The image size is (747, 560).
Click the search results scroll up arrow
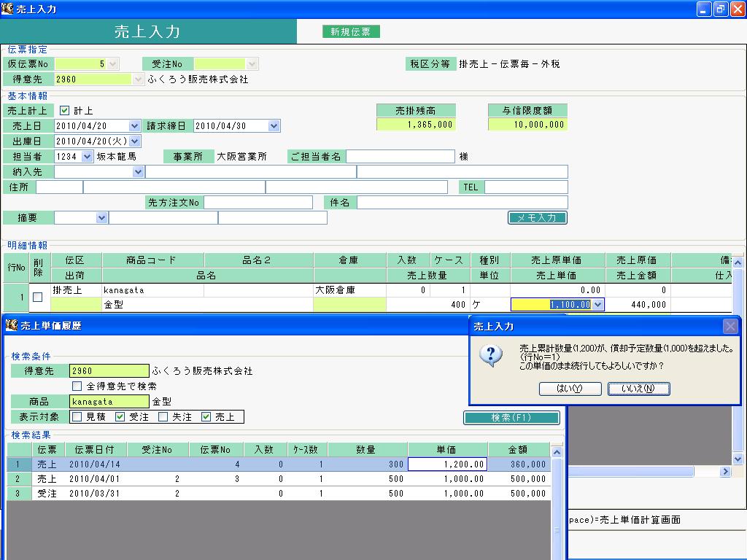pos(557,452)
